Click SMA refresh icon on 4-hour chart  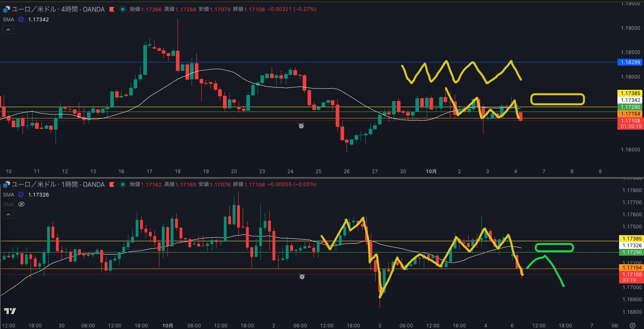coord(21,19)
